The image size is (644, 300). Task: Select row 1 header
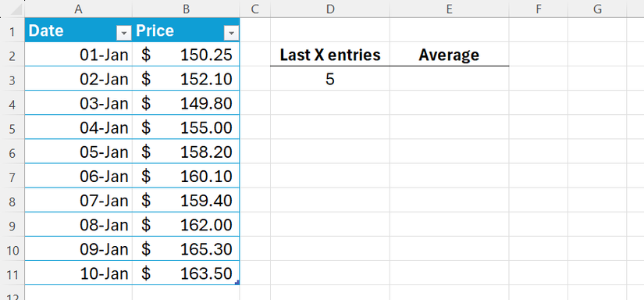point(12,30)
